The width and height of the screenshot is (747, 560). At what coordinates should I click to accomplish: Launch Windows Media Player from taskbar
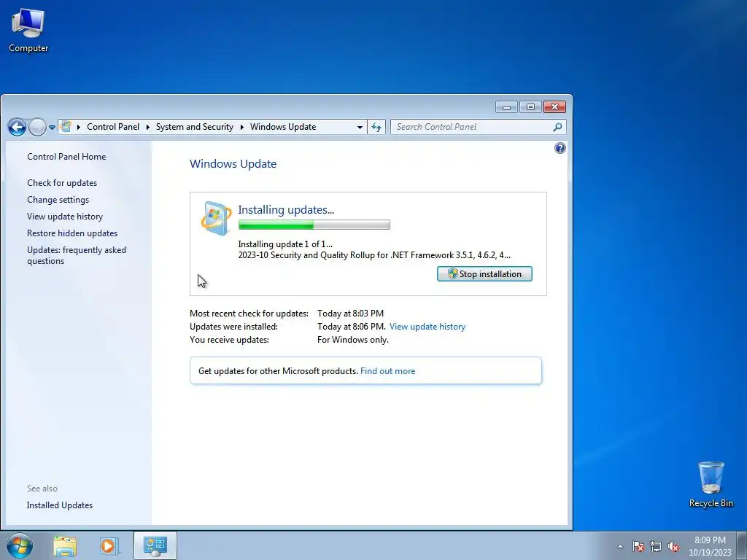coord(109,545)
